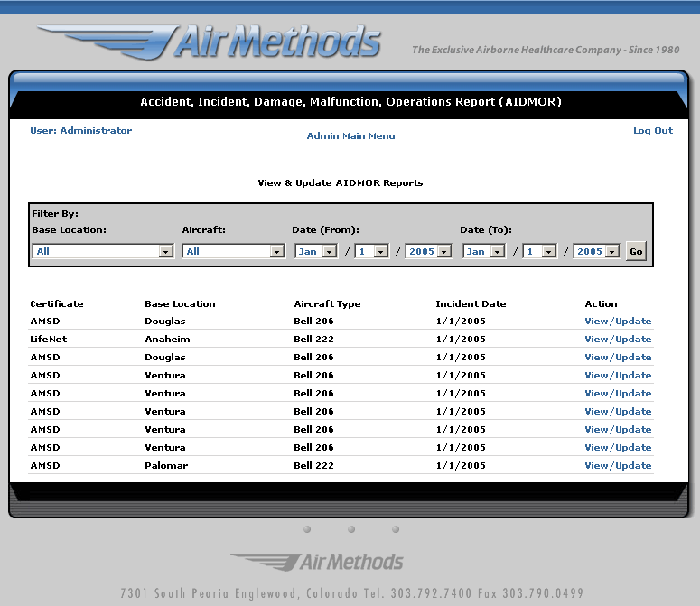Click the Filter By: label
This screenshot has width=700, height=606.
pos(55,214)
